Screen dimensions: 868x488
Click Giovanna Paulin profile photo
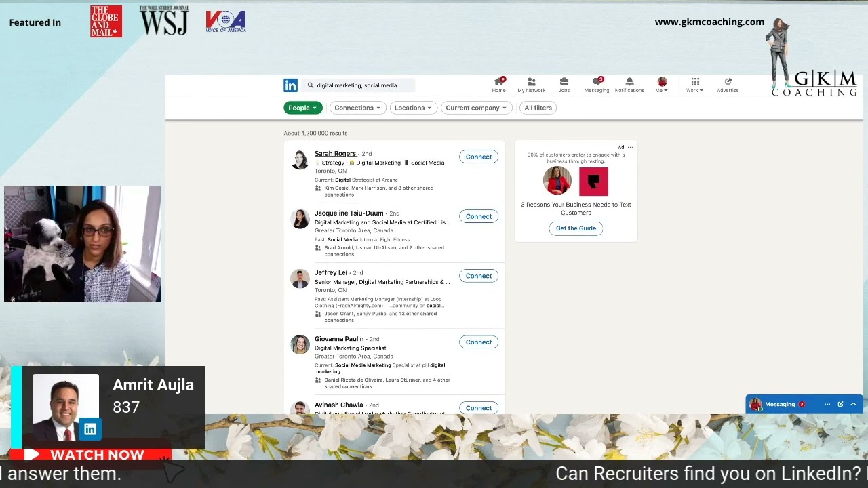pos(300,344)
